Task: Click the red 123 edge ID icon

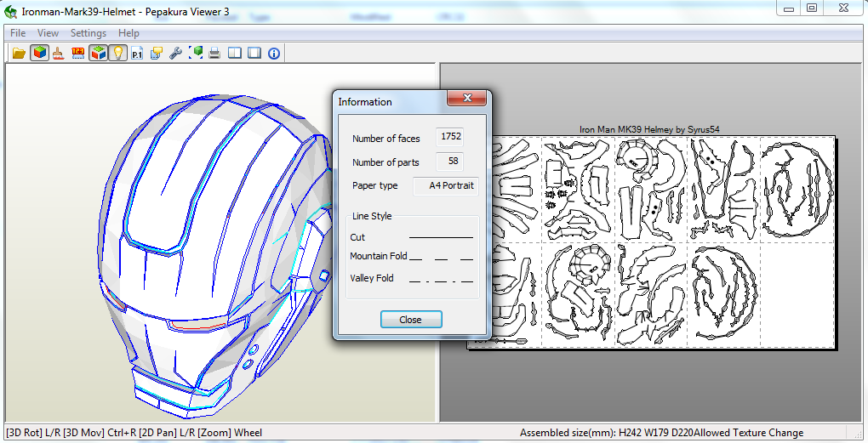Action: (x=78, y=53)
